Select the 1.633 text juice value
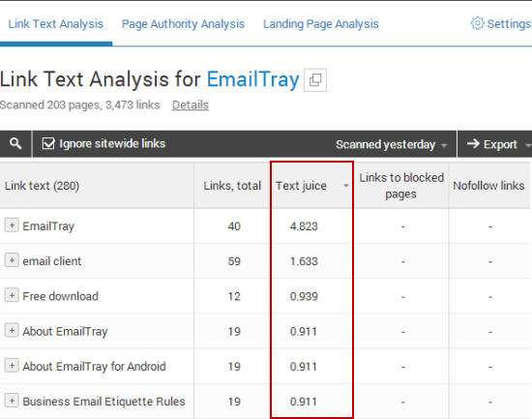This screenshot has height=419, width=532. point(304,261)
